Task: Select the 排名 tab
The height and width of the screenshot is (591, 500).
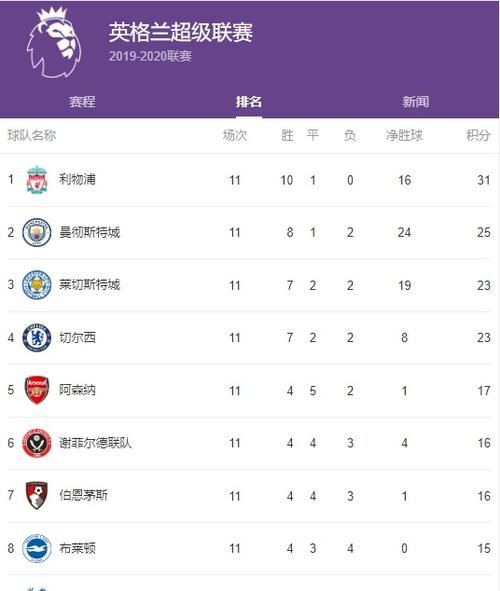Action: pos(249,102)
